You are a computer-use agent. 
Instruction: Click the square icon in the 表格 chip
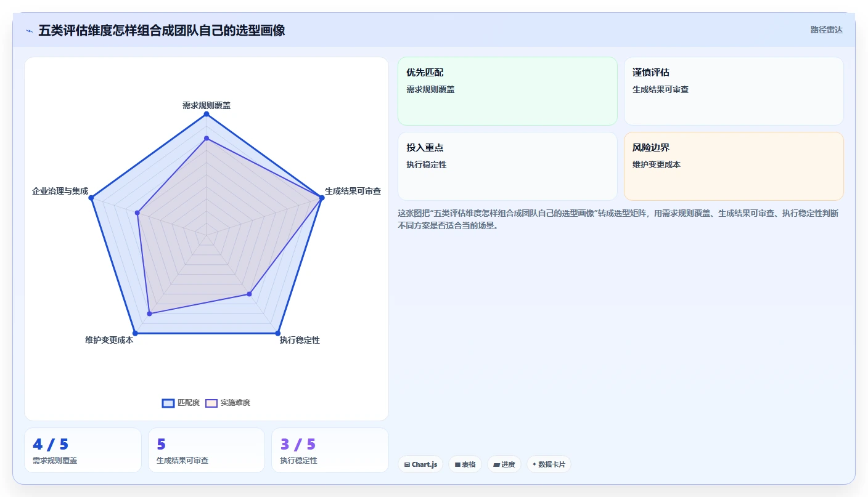(457, 464)
